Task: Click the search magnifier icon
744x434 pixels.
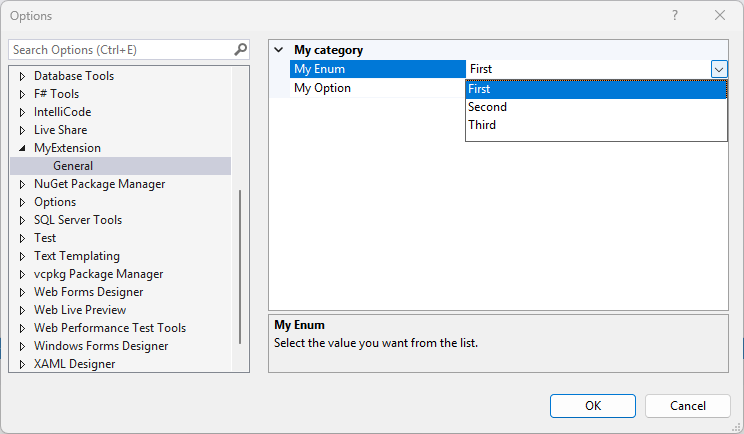Action: tap(240, 49)
